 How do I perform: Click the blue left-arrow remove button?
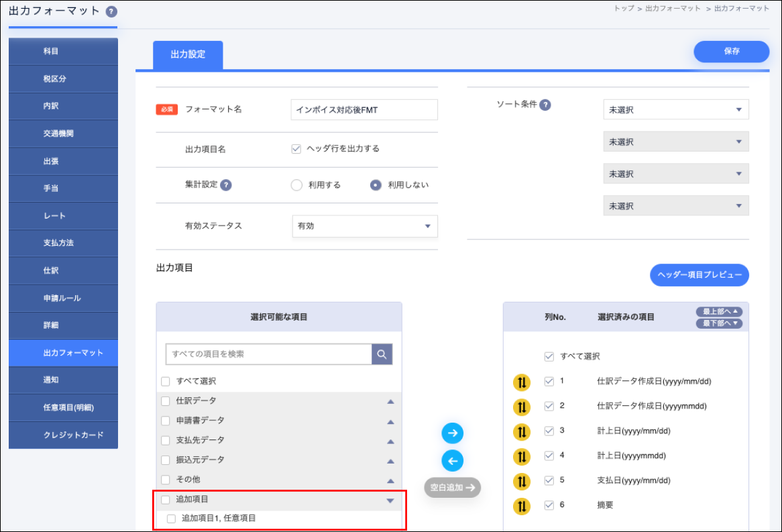pyautogui.click(x=453, y=460)
